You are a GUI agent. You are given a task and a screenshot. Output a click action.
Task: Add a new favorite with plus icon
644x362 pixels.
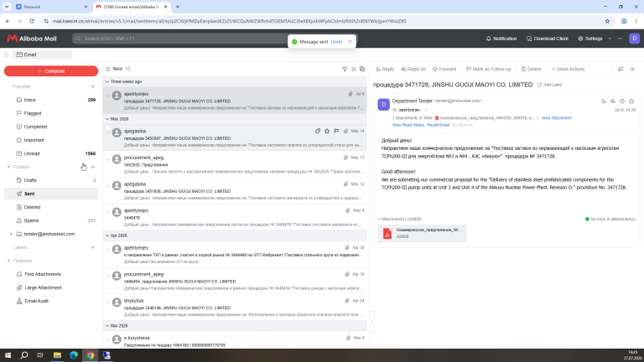[93, 86]
